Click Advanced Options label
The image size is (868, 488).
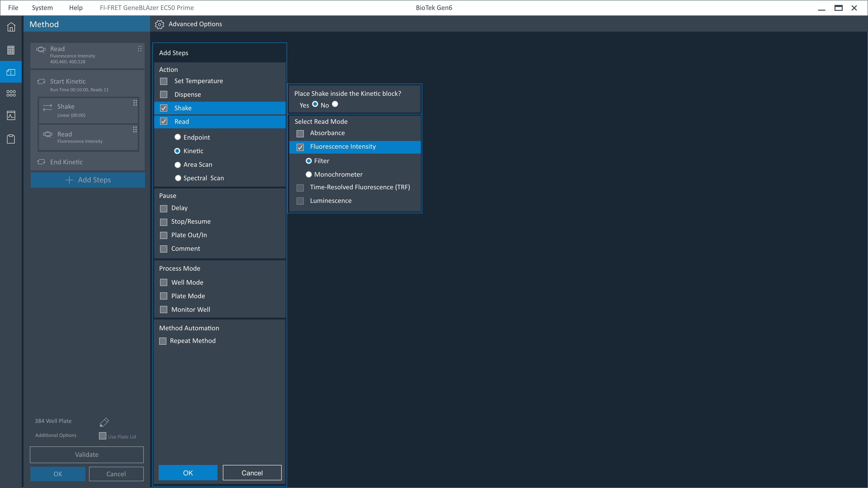195,24
